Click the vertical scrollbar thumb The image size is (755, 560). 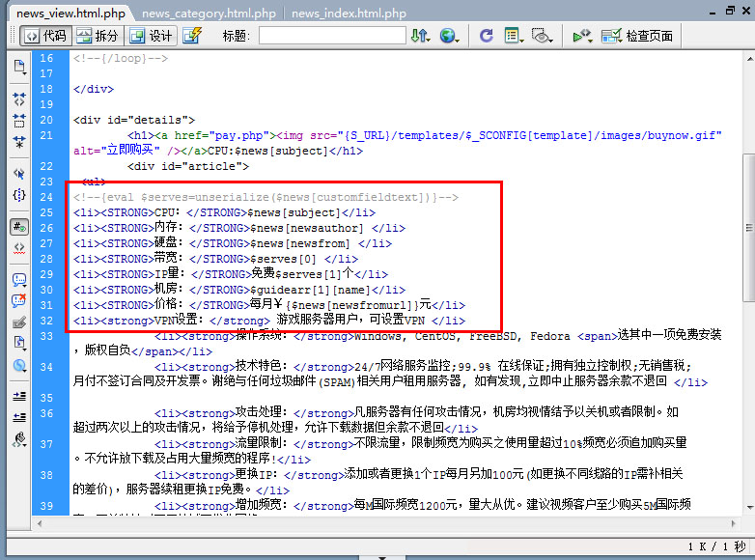click(x=749, y=227)
